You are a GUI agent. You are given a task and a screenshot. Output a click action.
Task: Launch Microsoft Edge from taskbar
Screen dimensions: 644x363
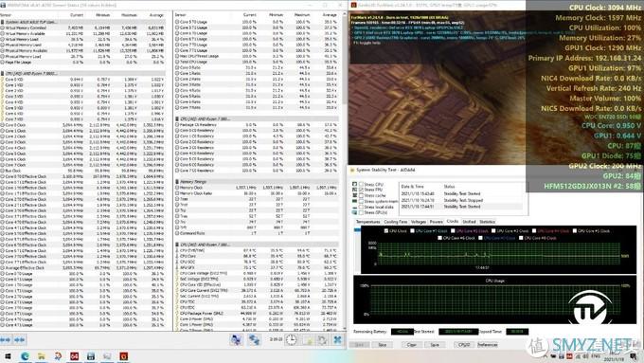tap(25, 356)
